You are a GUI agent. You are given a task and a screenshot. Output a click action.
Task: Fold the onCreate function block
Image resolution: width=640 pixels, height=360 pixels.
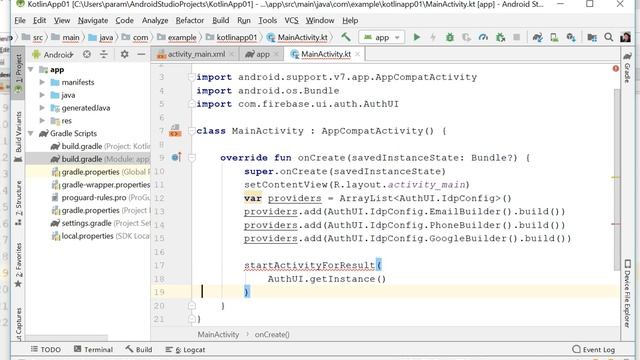click(191, 157)
